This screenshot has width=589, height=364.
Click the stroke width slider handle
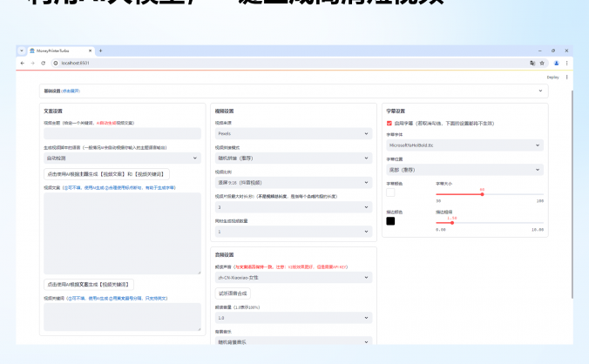pyautogui.click(x=452, y=223)
